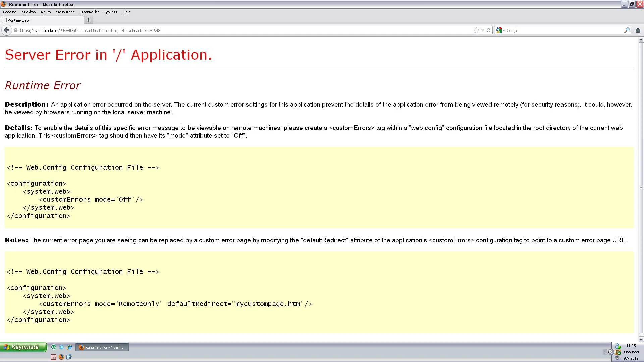This screenshot has height=362, width=644.
Task: Open the Tiedosto menu
Action: (9, 12)
